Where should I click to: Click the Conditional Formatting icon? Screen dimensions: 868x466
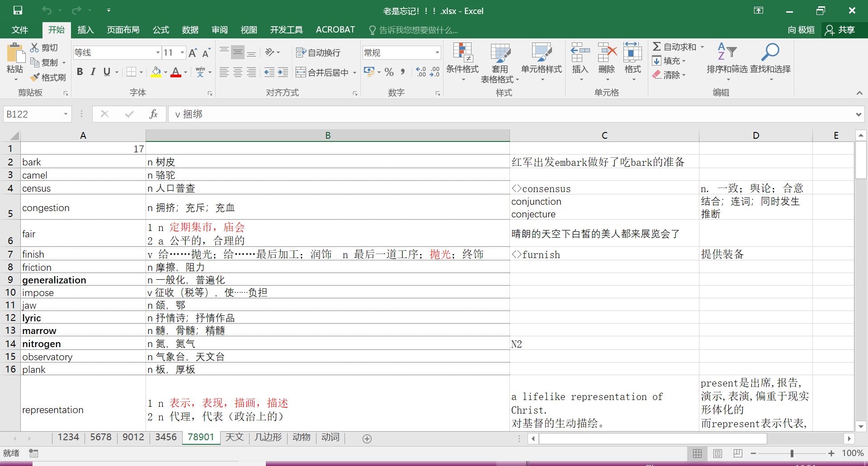coord(462,53)
